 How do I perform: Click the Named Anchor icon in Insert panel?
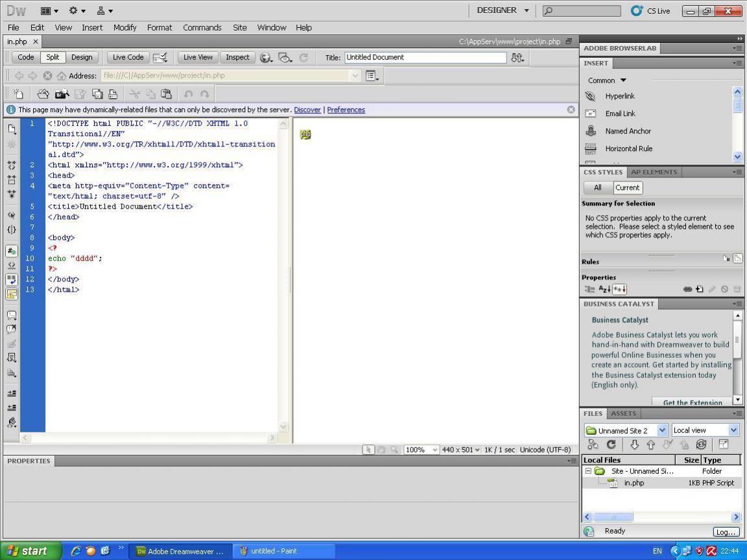591,130
